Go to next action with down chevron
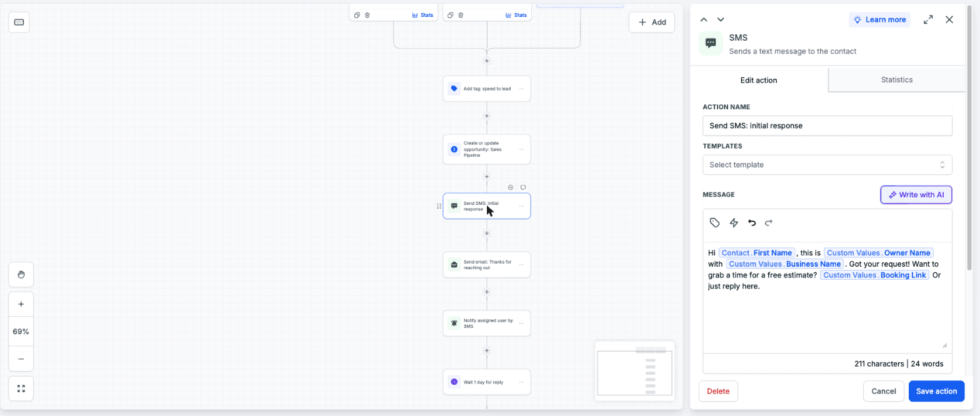The width and height of the screenshot is (980, 416). 721,19
